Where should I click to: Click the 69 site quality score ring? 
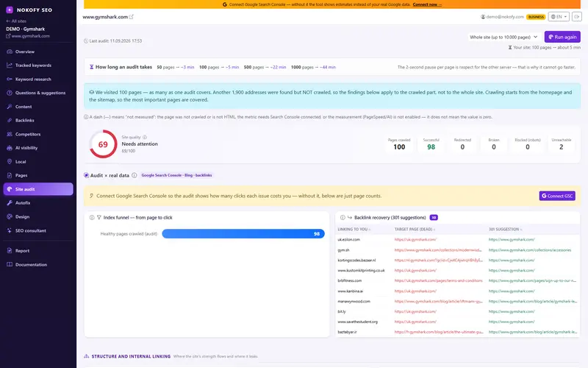click(x=103, y=144)
